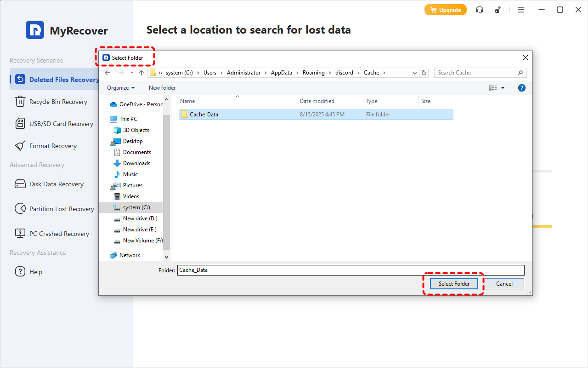Click Roaming in the address breadcrumb

coord(313,73)
